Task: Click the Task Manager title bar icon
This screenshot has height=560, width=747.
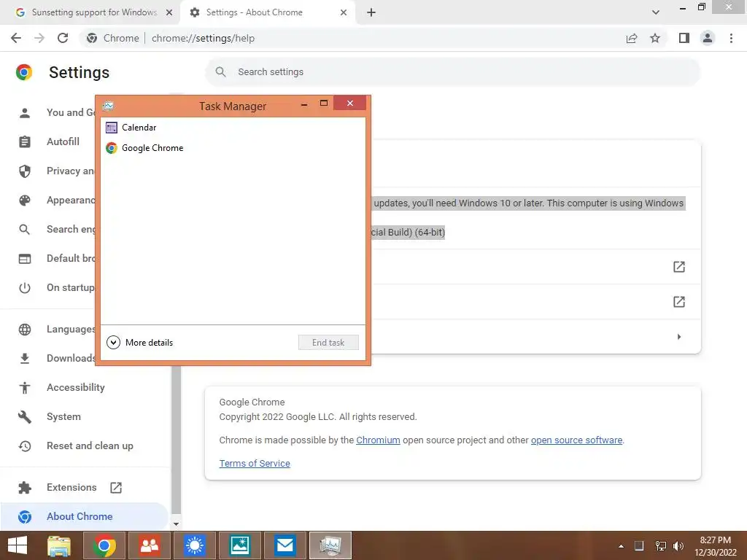Action: (x=108, y=106)
